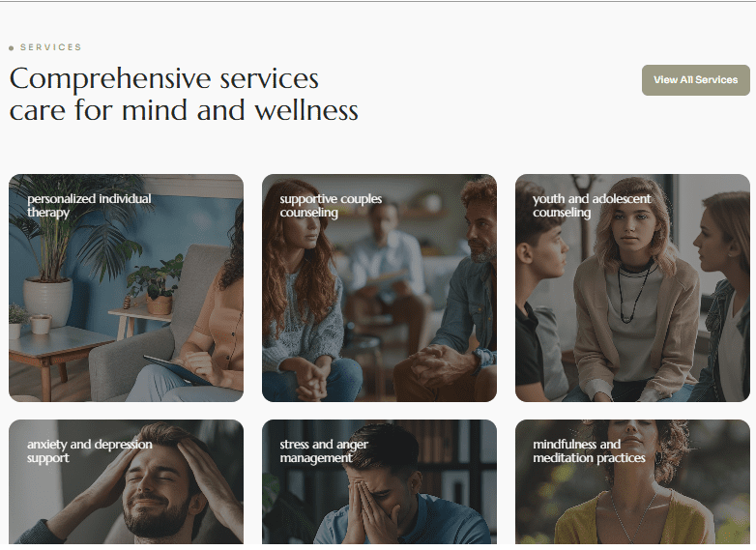Open the stress and anger management photo
Screen dimensions: 756x550
tap(379, 481)
